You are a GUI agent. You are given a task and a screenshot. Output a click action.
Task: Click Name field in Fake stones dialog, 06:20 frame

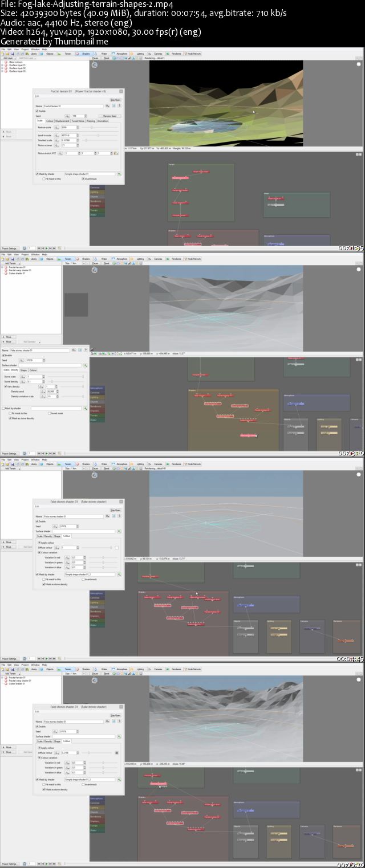(74, 722)
